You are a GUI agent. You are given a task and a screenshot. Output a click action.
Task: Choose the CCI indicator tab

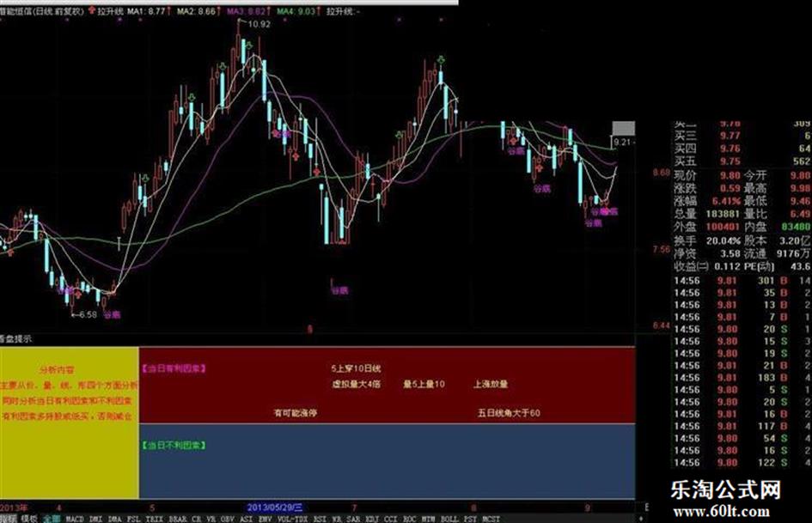390,519
